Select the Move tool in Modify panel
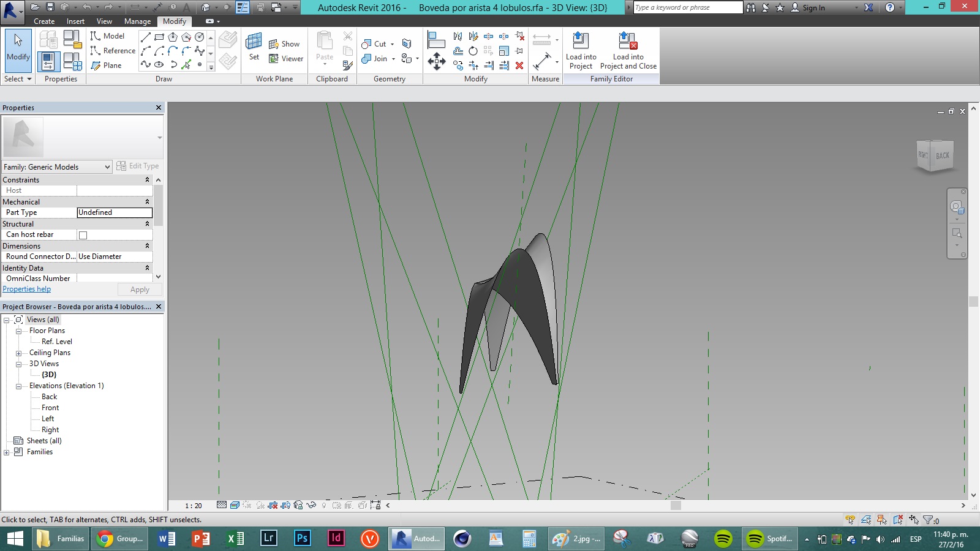The width and height of the screenshot is (980, 551). pos(436,61)
